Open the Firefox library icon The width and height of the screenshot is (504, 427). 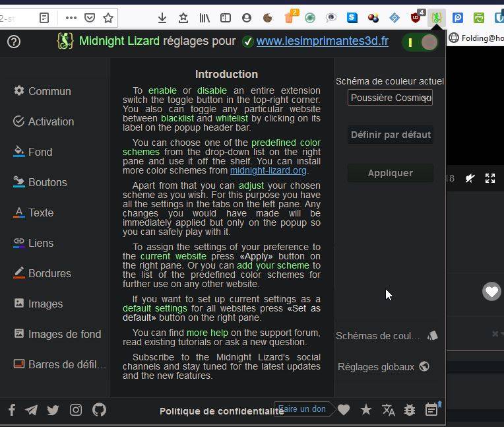coord(205,18)
